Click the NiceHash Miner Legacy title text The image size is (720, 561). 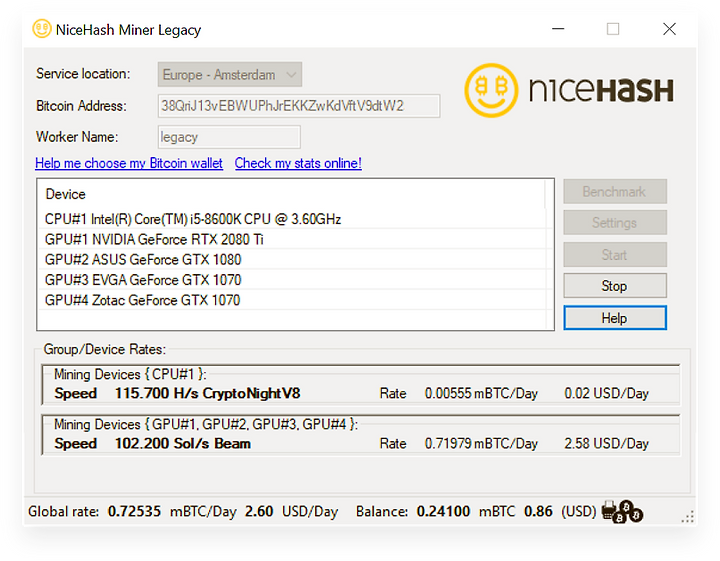tap(129, 30)
